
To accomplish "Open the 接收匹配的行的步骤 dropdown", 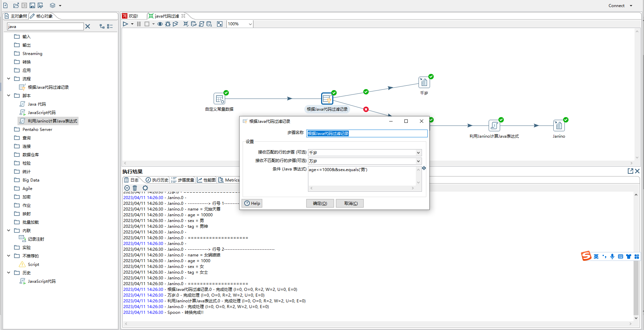I will [418, 153].
